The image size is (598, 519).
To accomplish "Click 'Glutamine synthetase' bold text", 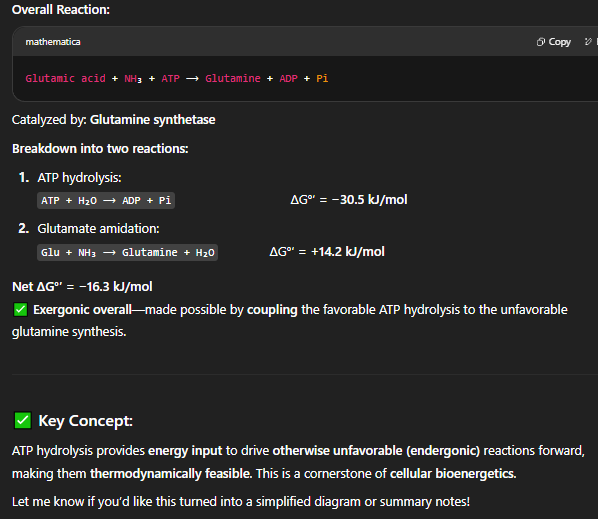I will tap(153, 120).
